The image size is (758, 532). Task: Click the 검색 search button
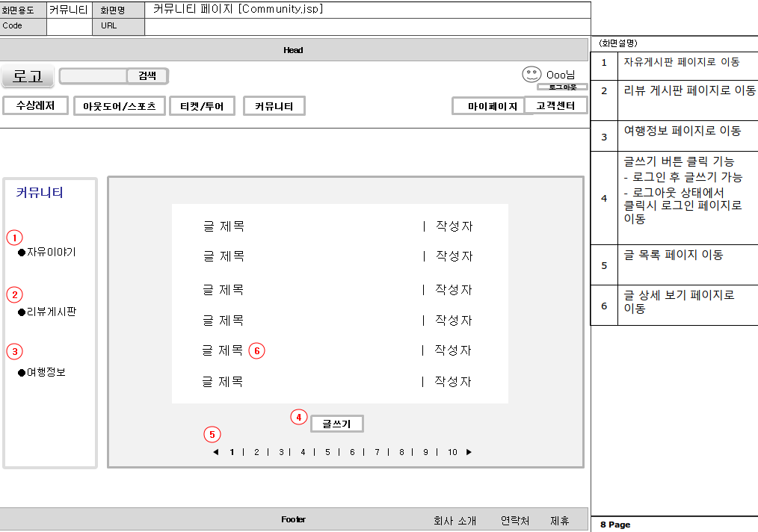point(147,76)
